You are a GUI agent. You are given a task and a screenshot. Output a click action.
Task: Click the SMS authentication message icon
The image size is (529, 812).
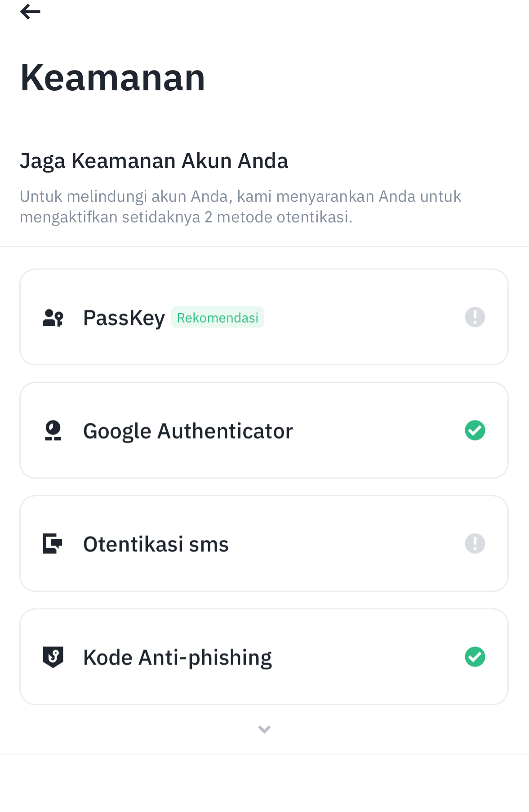tap(53, 544)
